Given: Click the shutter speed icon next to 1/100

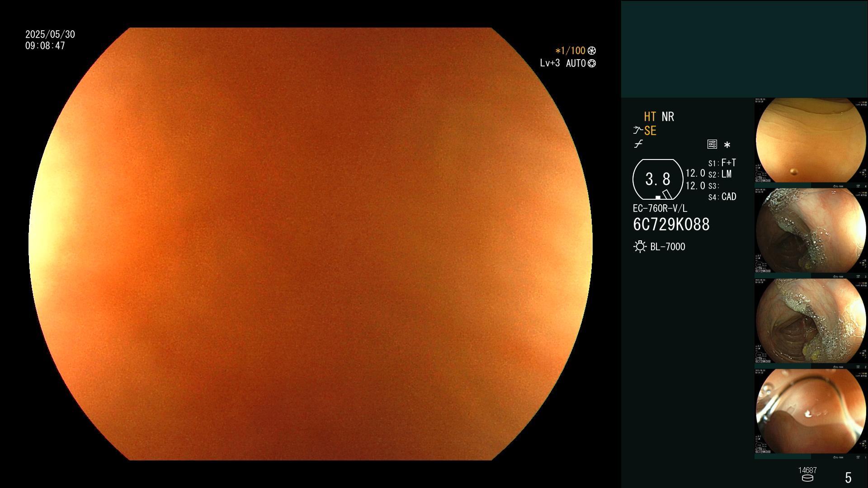Looking at the screenshot, I should 592,51.
